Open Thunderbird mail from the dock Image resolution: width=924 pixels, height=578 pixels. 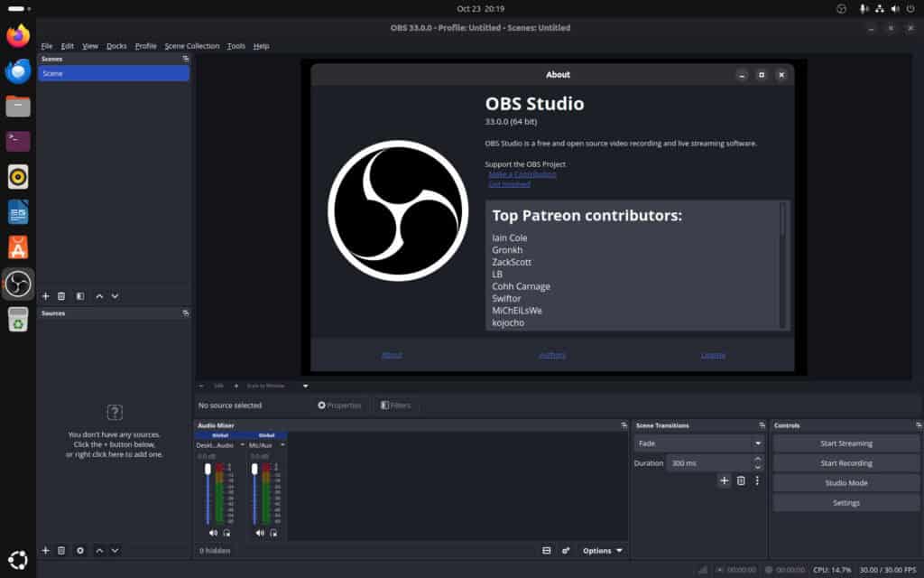18,71
